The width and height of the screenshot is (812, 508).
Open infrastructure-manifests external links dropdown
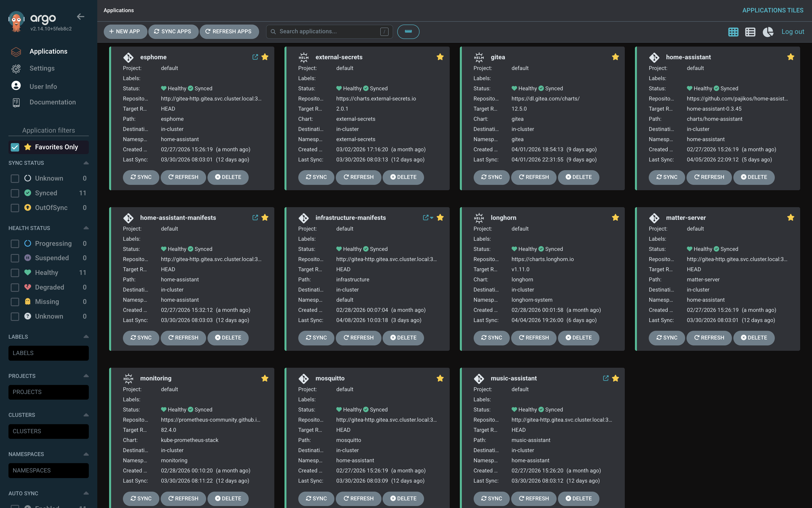428,217
